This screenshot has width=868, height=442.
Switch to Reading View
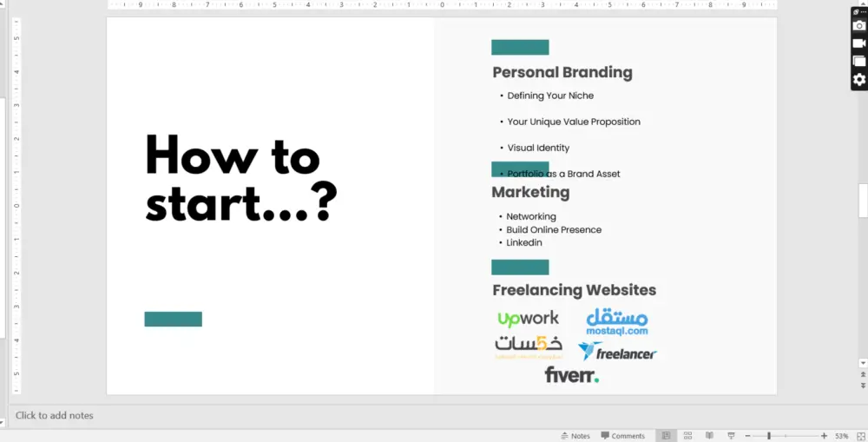(x=709, y=436)
